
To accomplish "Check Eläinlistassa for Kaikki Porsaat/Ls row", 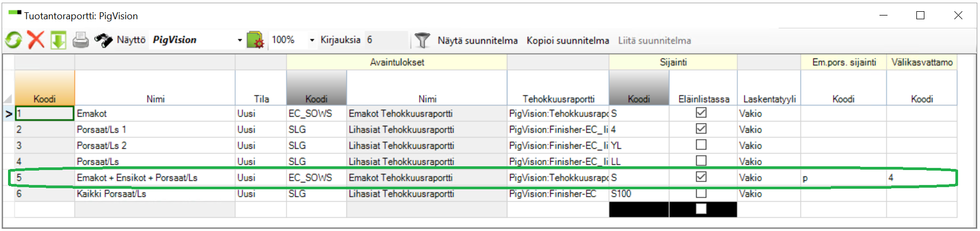I will pyautogui.click(x=701, y=193).
